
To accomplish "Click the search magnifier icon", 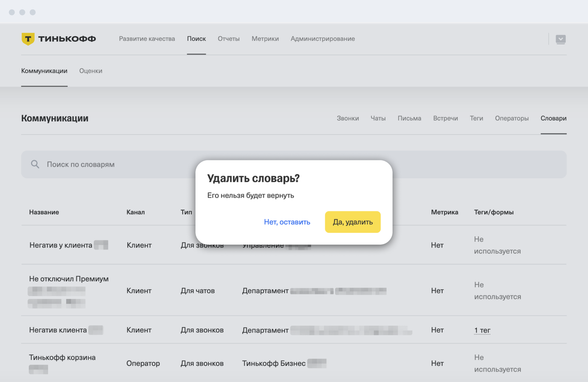I will coord(35,165).
